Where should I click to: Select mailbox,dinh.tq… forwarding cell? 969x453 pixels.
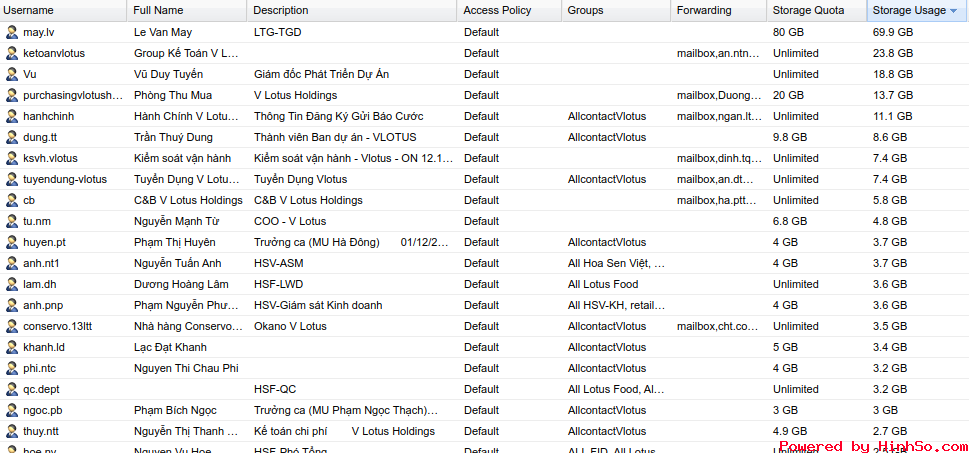718,158
